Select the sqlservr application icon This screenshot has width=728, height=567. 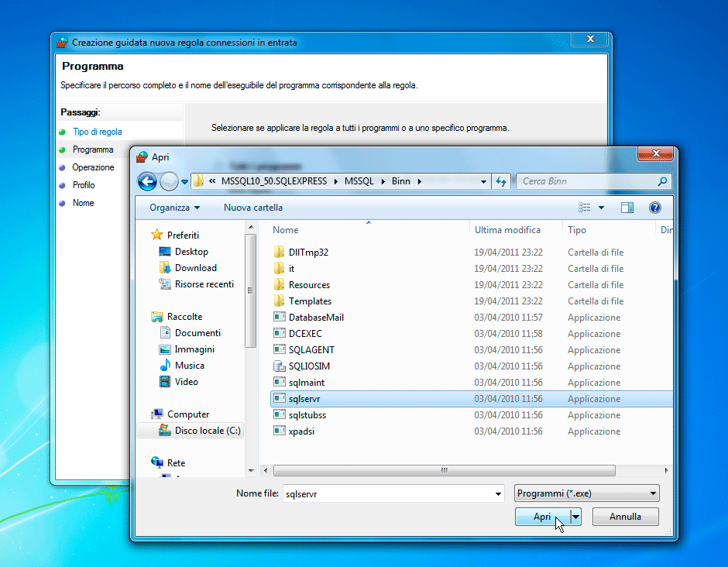279,398
